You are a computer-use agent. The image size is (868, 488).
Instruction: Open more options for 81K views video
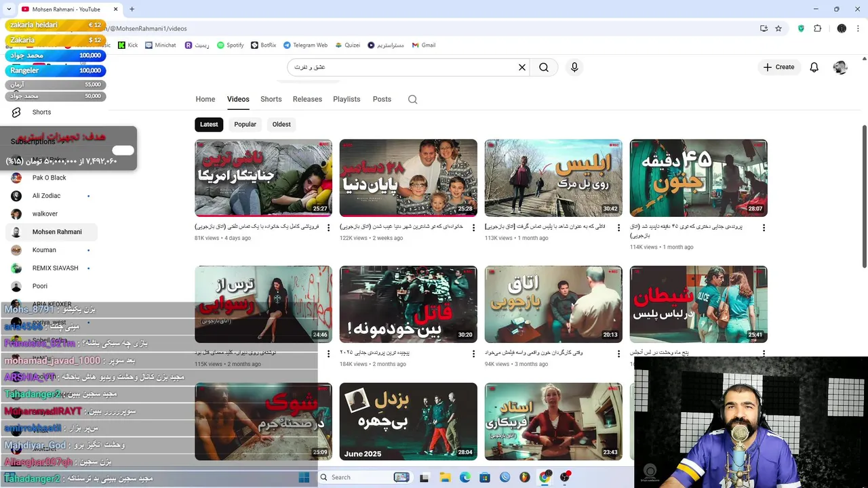coord(329,228)
